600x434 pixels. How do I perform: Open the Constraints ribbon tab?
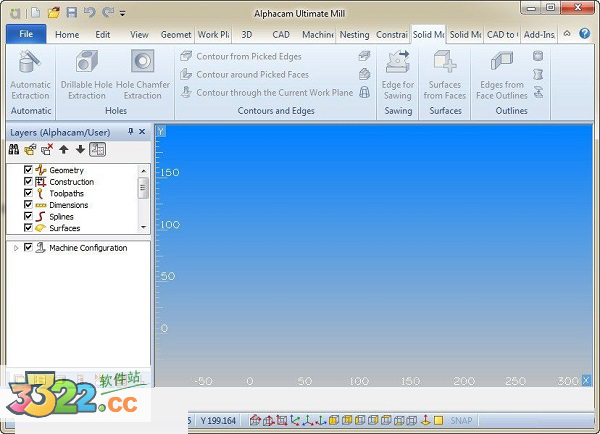[x=392, y=34]
